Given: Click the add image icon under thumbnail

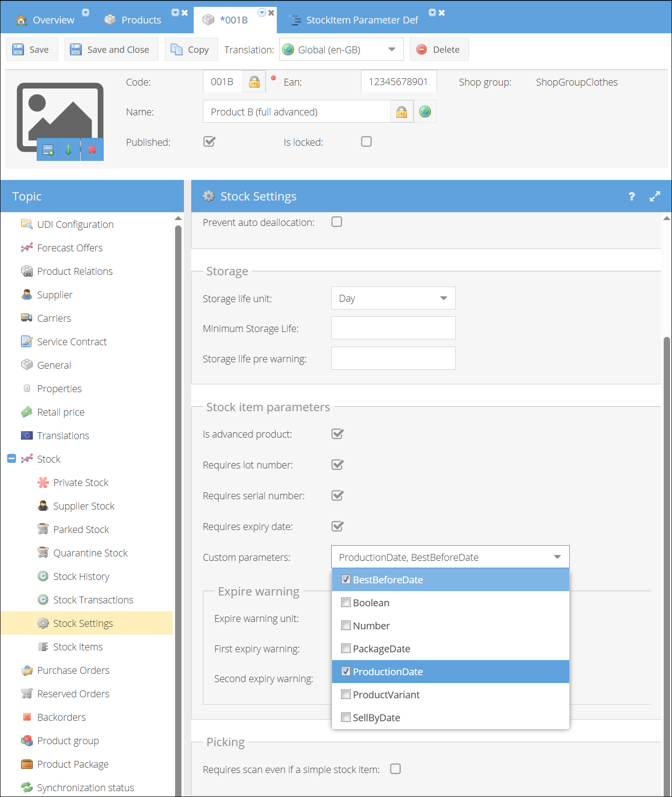Looking at the screenshot, I should tap(48, 150).
